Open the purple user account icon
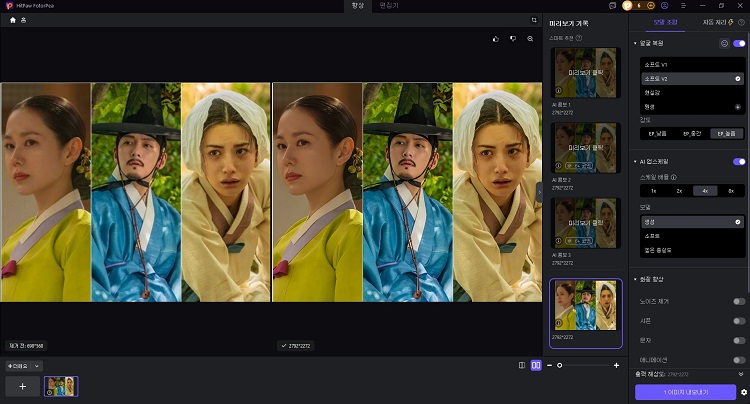750x404 pixels. [664, 5]
